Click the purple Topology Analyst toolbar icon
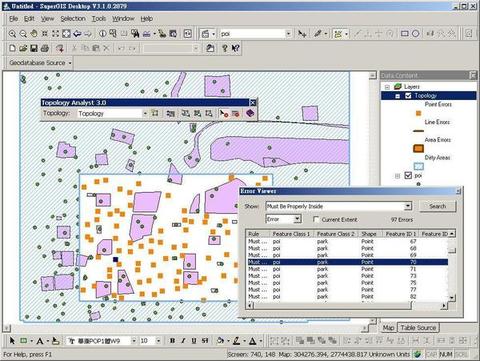The width and height of the screenshot is (480, 361). coord(250,113)
